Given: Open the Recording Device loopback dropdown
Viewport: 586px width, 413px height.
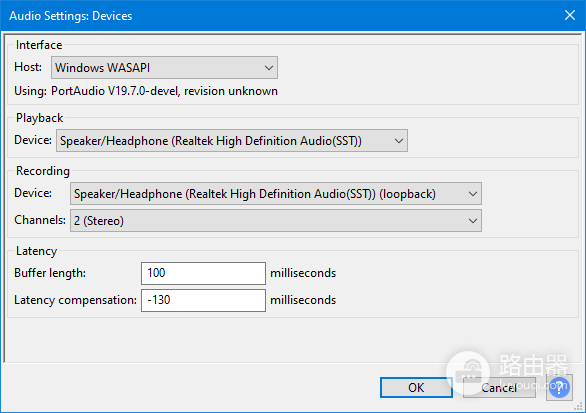Looking at the screenshot, I should pos(276,194).
